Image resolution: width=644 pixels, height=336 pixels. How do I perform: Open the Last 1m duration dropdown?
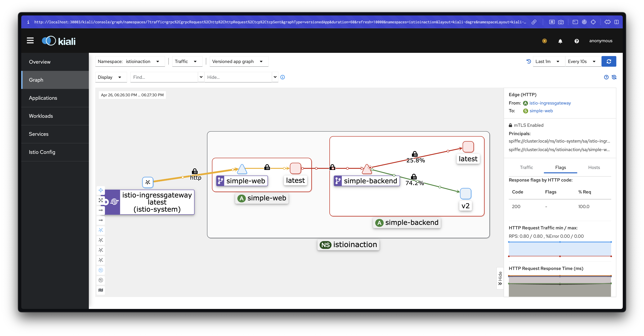(549, 61)
